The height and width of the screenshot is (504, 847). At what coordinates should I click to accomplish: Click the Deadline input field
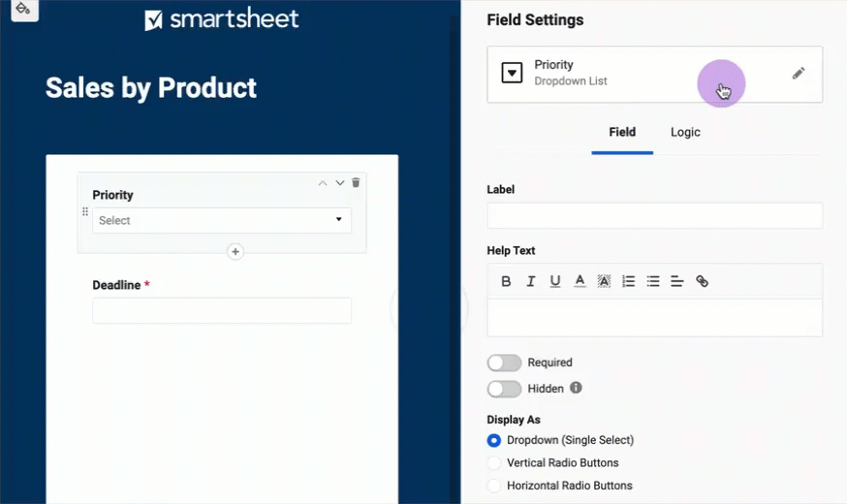[222, 310]
